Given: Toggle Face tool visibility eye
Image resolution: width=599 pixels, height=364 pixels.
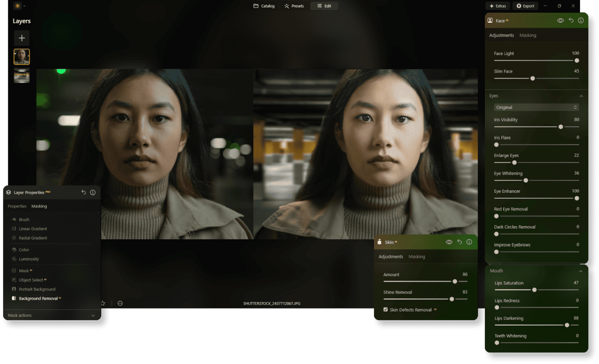Looking at the screenshot, I should point(560,21).
